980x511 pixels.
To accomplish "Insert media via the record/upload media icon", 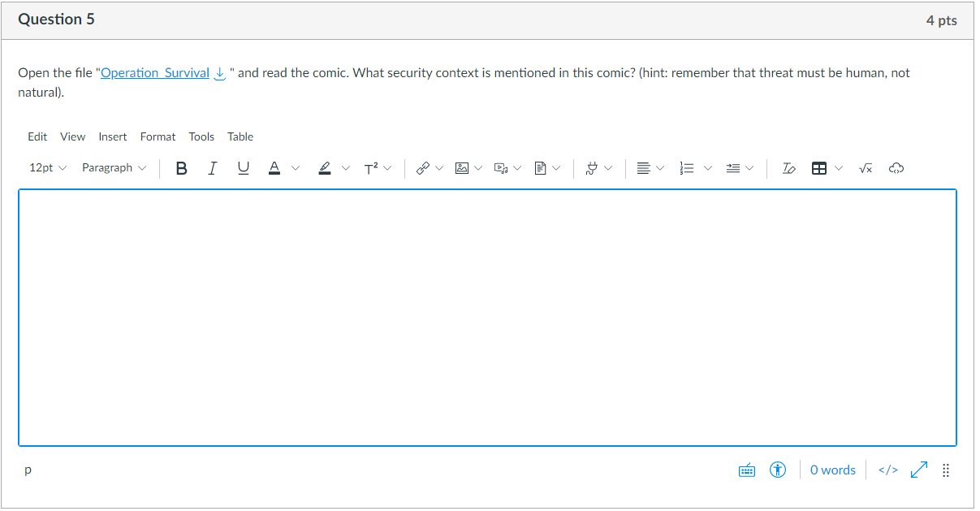I will [501, 168].
